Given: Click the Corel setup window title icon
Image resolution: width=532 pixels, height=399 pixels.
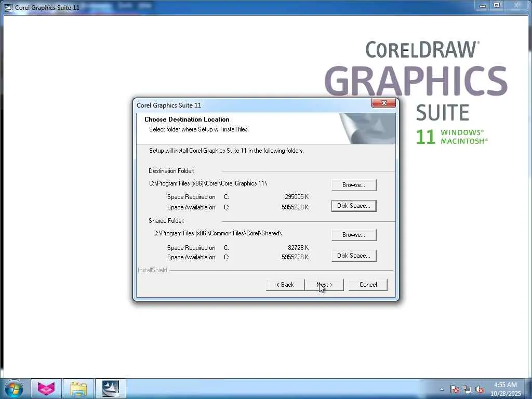Looking at the screenshot, I should click(x=8, y=7).
